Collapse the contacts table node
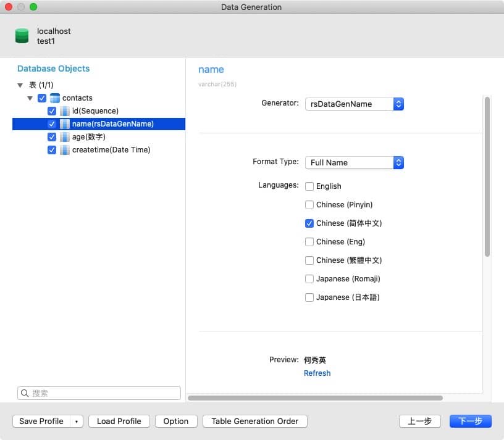504x440 pixels. 30,98
